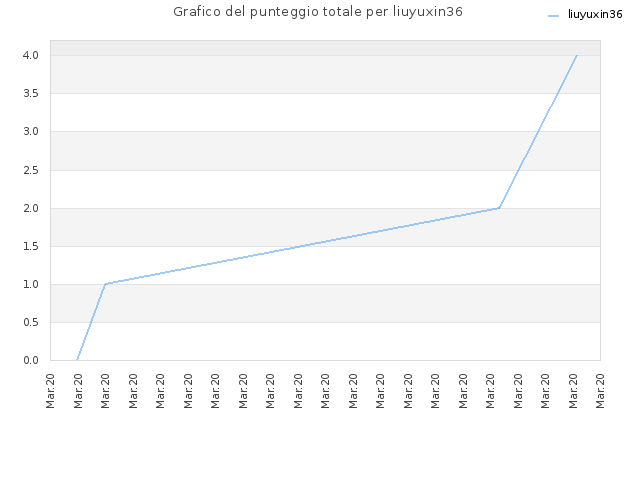Click the 3.0 y-axis label
Image resolution: width=640 pixels, height=480 pixels.
31,131
